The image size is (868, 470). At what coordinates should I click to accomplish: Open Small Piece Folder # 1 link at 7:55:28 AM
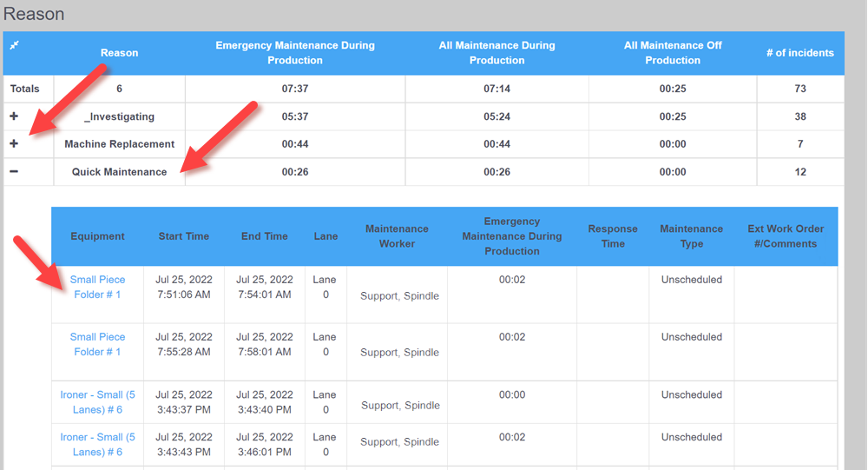[x=97, y=344]
